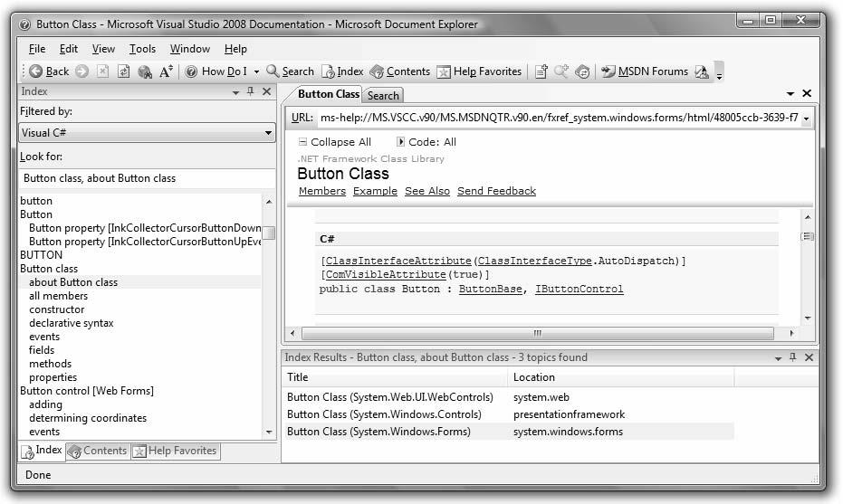
Task: Click the font size 'A' icon
Action: pos(166,71)
